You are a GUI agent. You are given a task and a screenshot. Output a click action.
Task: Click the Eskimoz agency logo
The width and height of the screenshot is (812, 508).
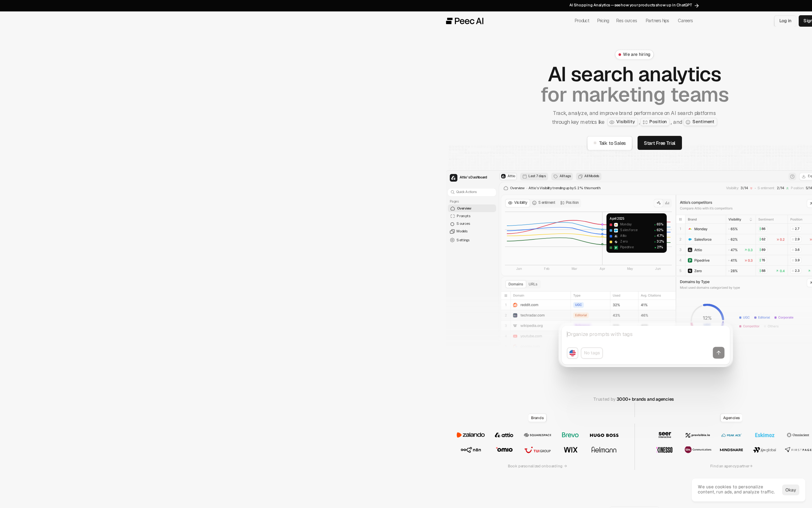coord(764,435)
